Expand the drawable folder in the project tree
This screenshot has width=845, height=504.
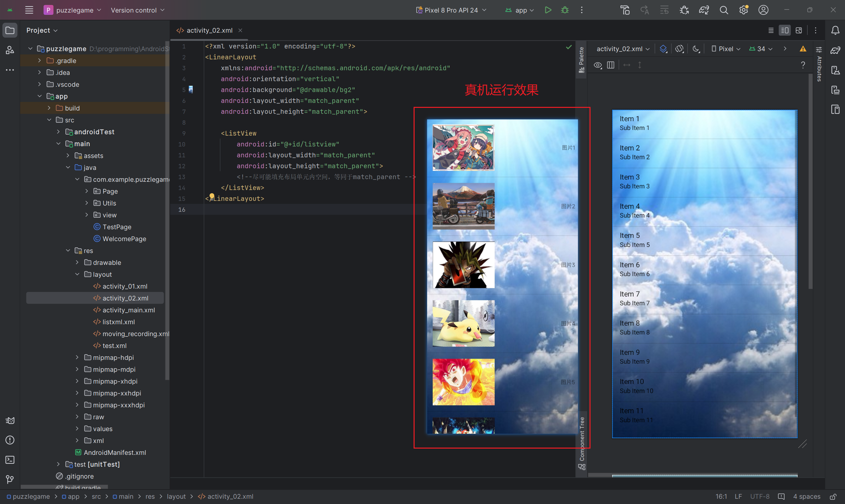[x=77, y=263]
